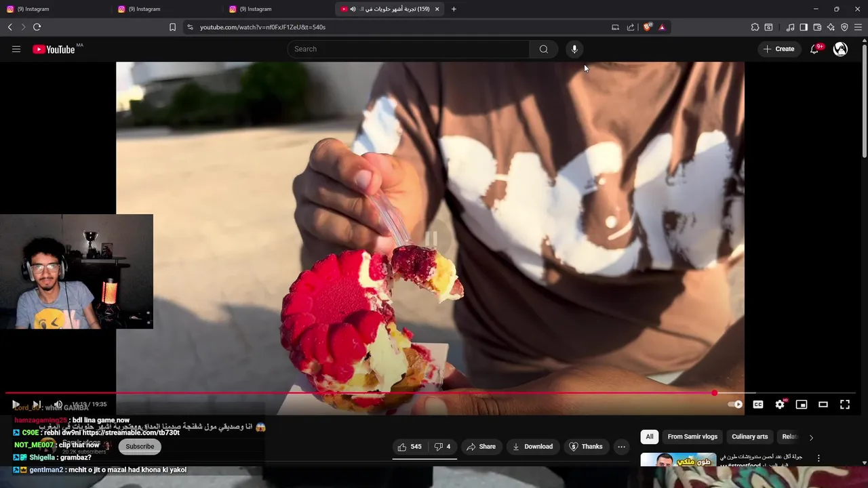
Task: Go forward in browser history
Action: [23, 27]
